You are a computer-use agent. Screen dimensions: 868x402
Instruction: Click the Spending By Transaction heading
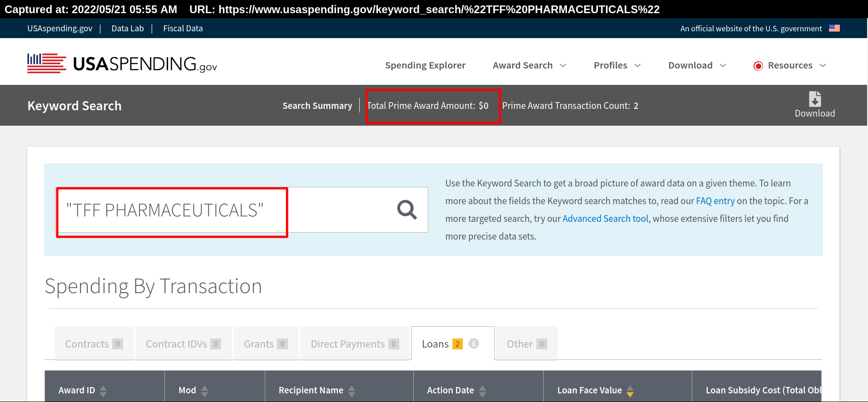tap(154, 286)
